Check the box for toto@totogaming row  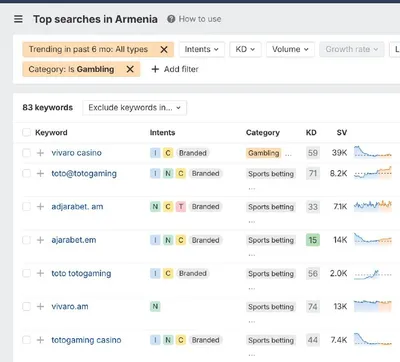(26, 173)
